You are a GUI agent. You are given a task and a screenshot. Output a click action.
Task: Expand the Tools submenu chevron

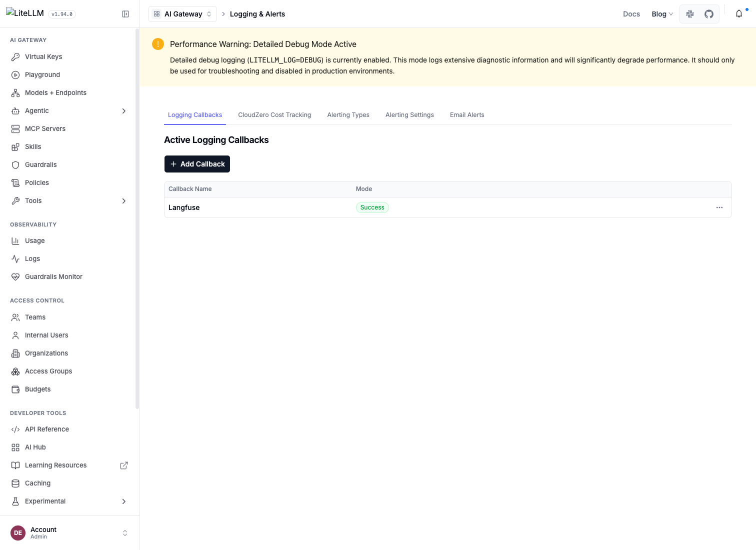pyautogui.click(x=124, y=201)
